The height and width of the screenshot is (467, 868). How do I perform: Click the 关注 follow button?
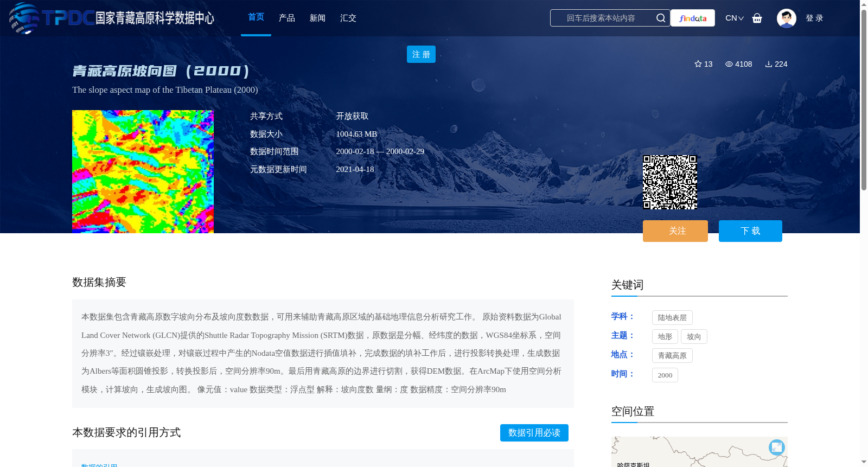pos(675,231)
